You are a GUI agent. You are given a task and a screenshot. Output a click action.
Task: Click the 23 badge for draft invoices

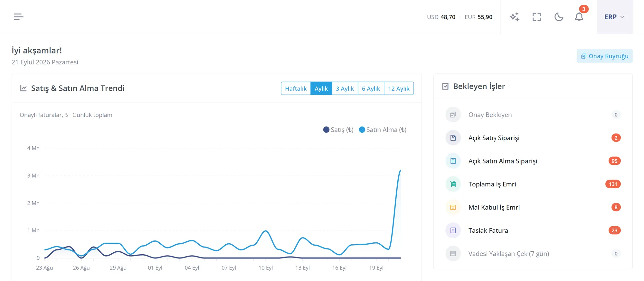click(614, 230)
